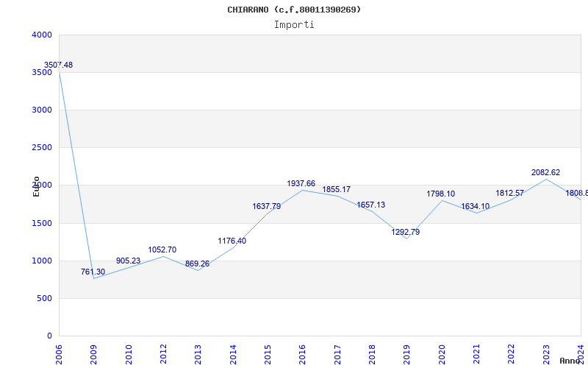
Task: Click the 1812.57 data label
Action: [509, 193]
